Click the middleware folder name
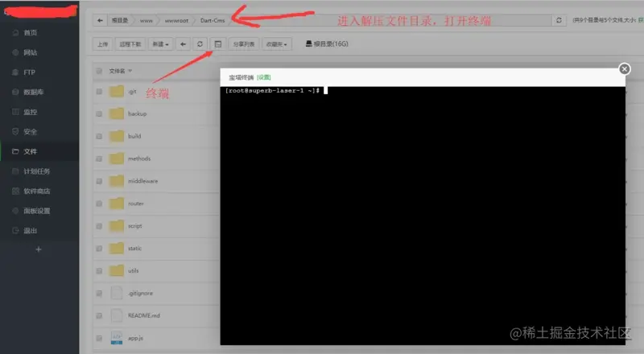The width and height of the screenshot is (644, 354). (x=143, y=181)
